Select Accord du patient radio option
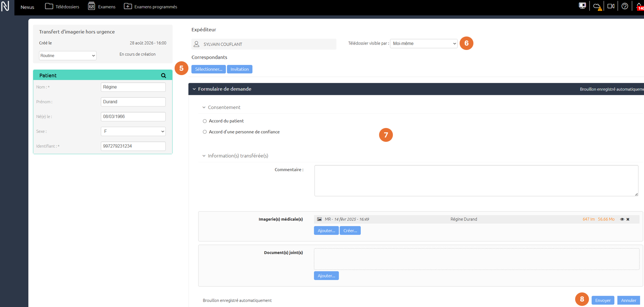Screen dimensions: 644x307 click(205, 121)
